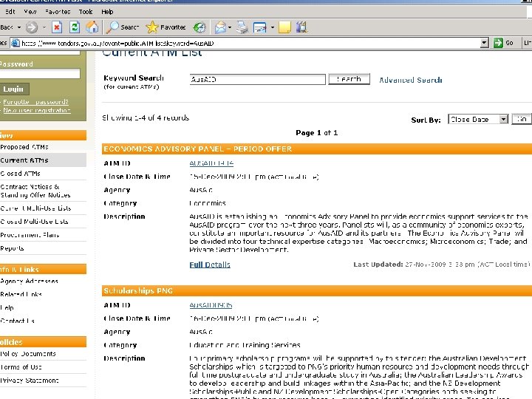Image resolution: width=532 pixels, height=399 pixels.
Task: Open Help link in sidebar
Action: pyautogui.click(x=7, y=307)
